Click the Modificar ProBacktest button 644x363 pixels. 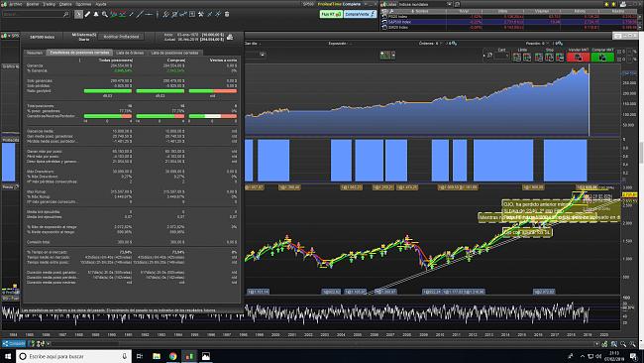coord(121,37)
